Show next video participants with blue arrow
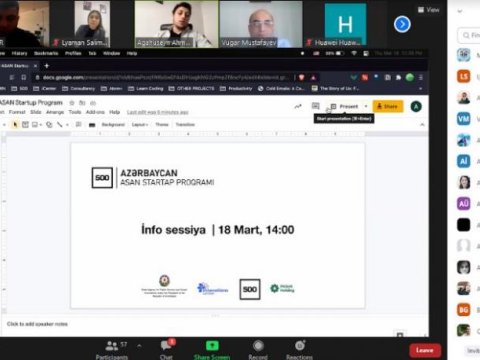The height and width of the screenshot is (360, 480). [x=402, y=24]
